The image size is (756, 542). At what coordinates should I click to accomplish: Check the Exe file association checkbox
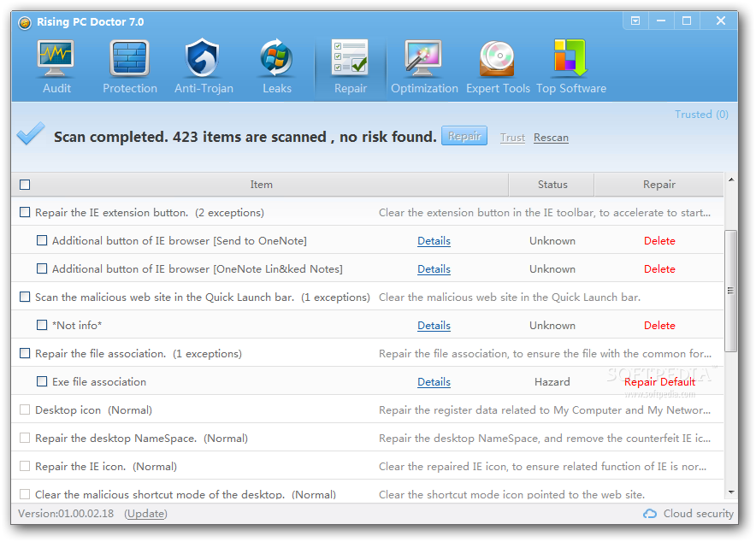pyautogui.click(x=42, y=381)
